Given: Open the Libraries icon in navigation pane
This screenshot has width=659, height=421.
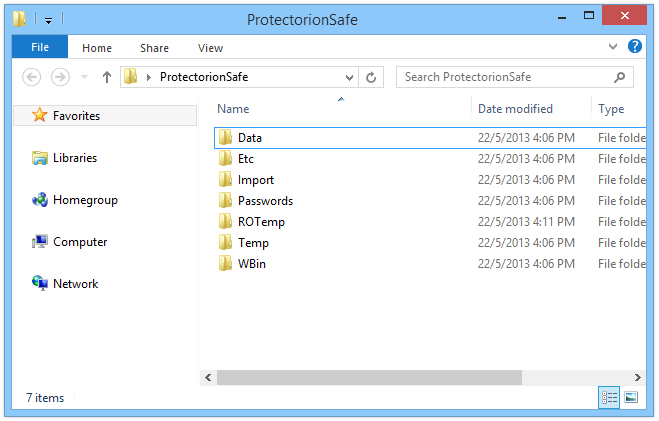Looking at the screenshot, I should click(40, 158).
